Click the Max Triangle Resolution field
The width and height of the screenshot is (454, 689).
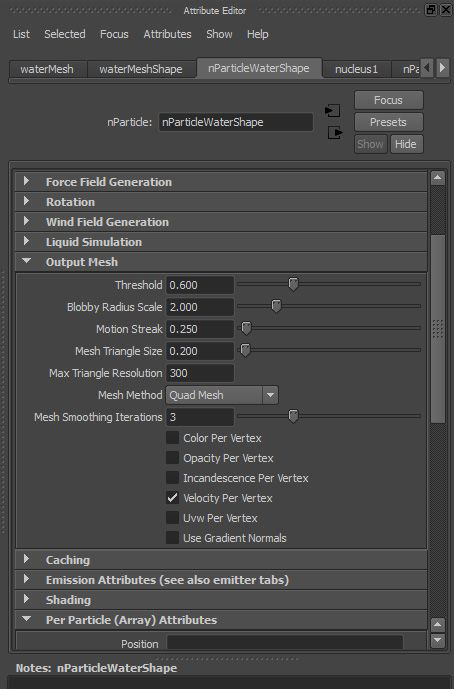(x=200, y=373)
